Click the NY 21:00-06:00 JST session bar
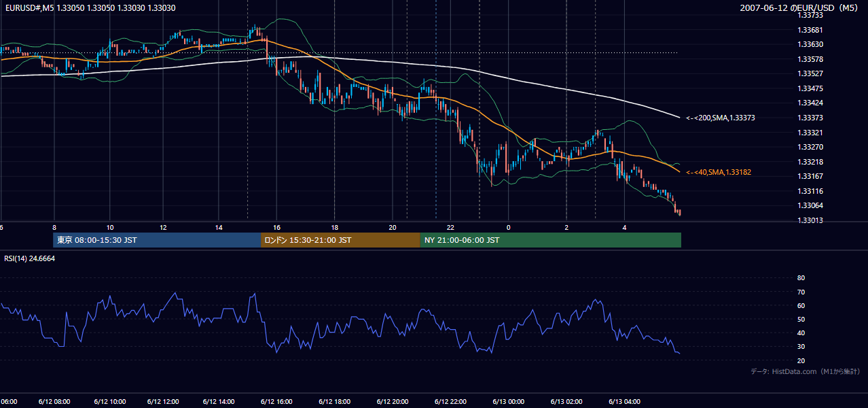 click(551, 240)
